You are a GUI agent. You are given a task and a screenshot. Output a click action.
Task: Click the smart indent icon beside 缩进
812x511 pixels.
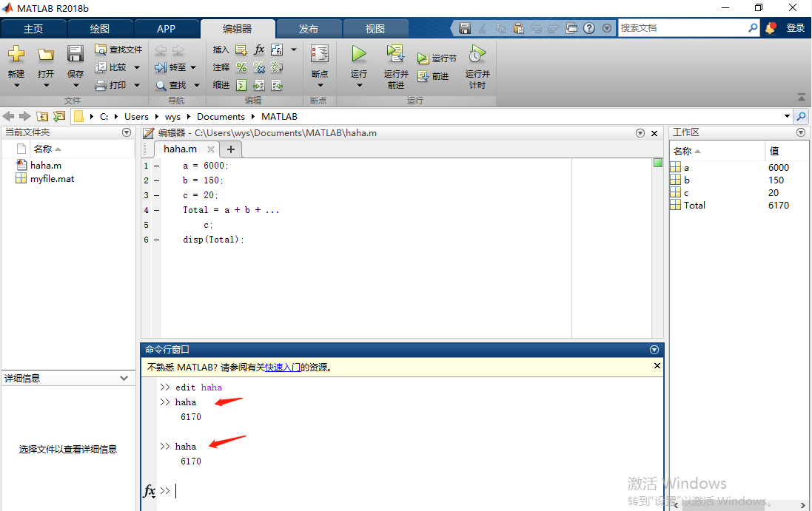pyautogui.click(x=241, y=85)
